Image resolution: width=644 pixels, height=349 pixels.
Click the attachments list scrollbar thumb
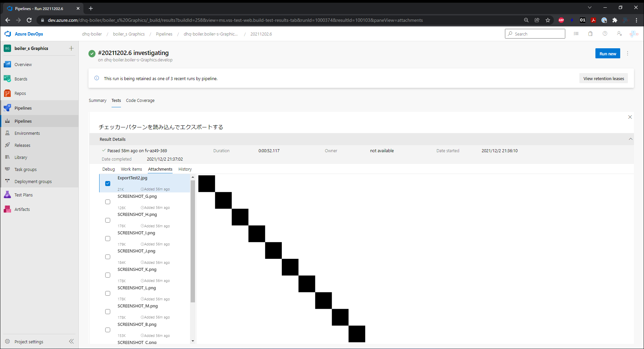point(193,241)
